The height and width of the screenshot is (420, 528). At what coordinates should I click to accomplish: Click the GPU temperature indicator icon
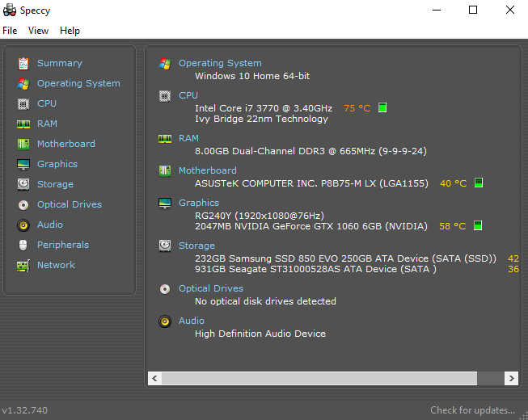point(478,225)
